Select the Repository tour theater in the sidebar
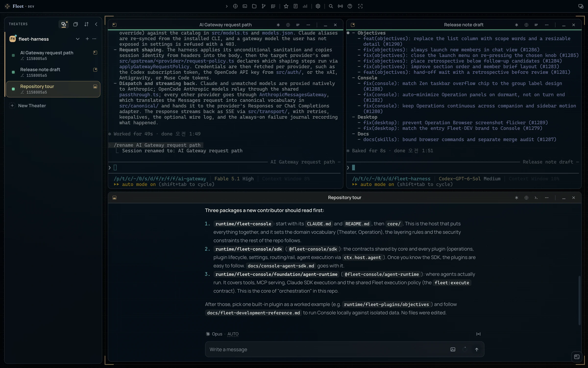This screenshot has height=368, width=588. click(x=53, y=89)
